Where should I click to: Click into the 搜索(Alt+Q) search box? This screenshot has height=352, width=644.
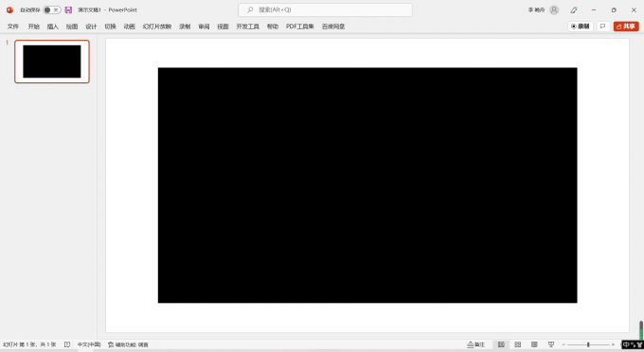tap(325, 9)
